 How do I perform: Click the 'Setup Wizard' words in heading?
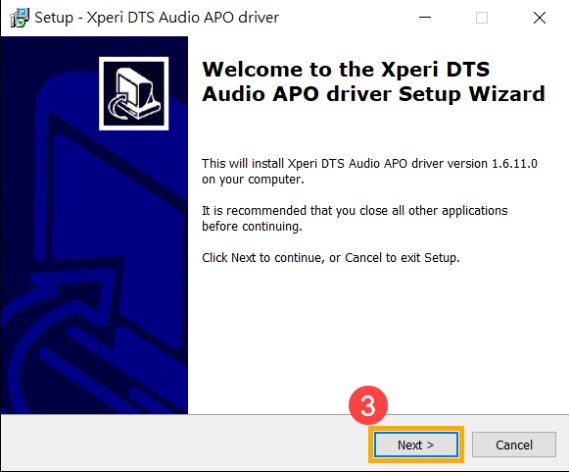(x=472, y=94)
